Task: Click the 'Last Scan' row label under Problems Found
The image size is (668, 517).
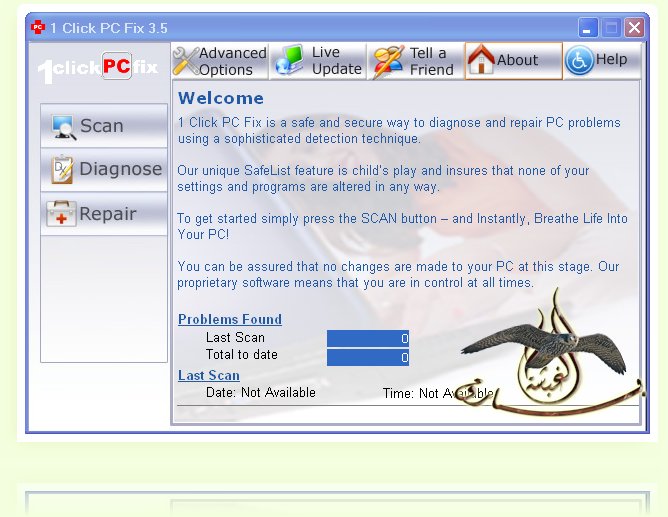Action: point(235,338)
